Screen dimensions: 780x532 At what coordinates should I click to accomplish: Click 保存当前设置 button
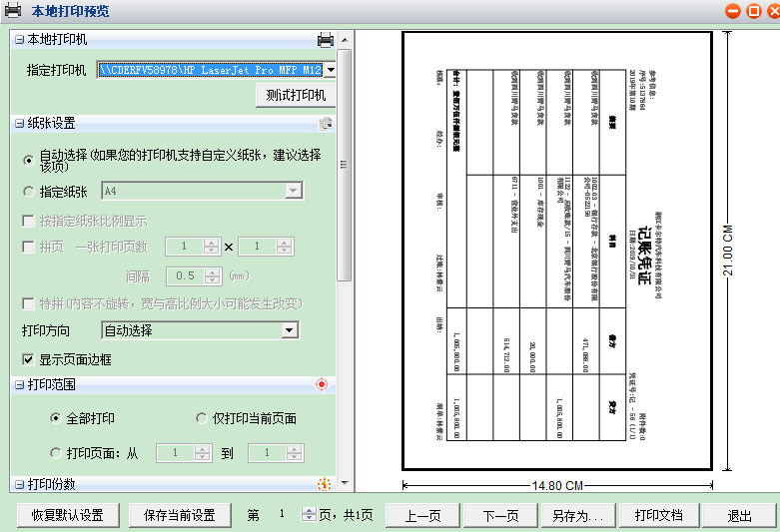coord(179,516)
